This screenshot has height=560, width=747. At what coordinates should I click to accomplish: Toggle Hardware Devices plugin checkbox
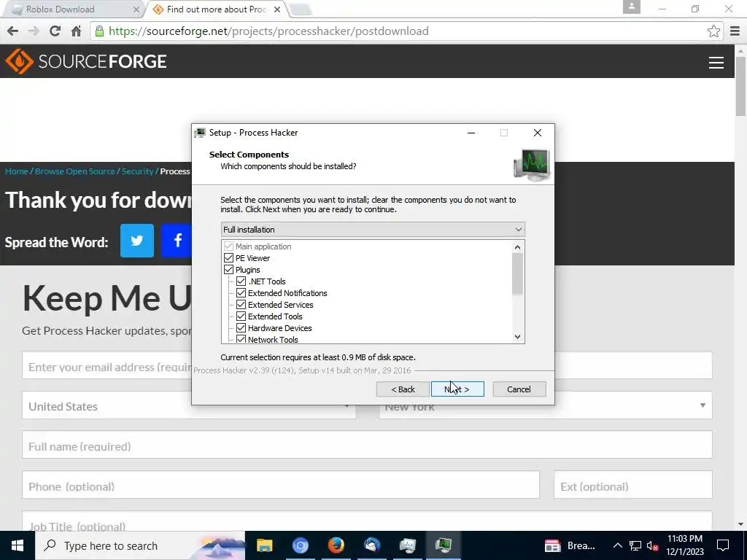241,328
